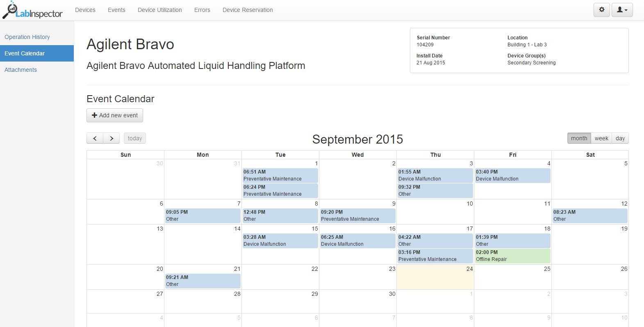Open the settings gear in the top bar
Image resolution: width=644 pixels, height=327 pixels.
[601, 9]
